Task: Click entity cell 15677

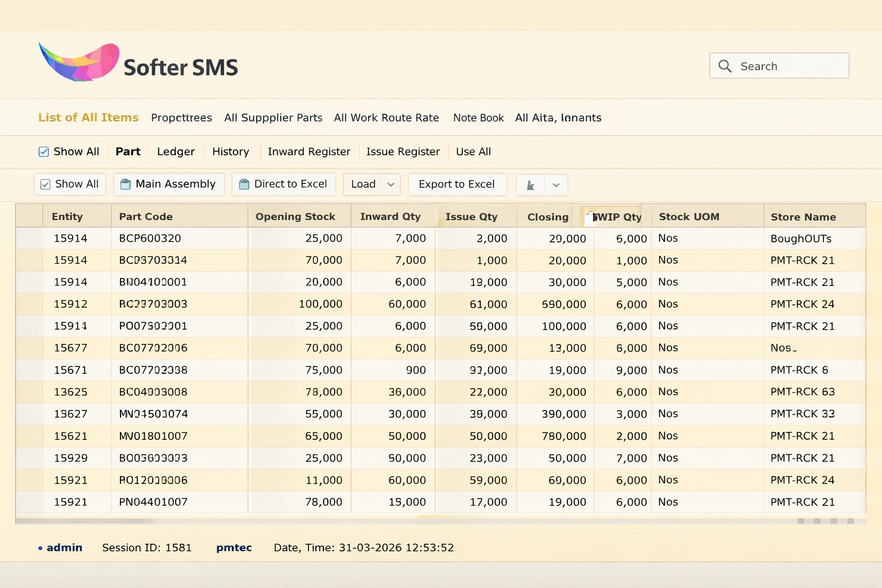Action: point(71,348)
